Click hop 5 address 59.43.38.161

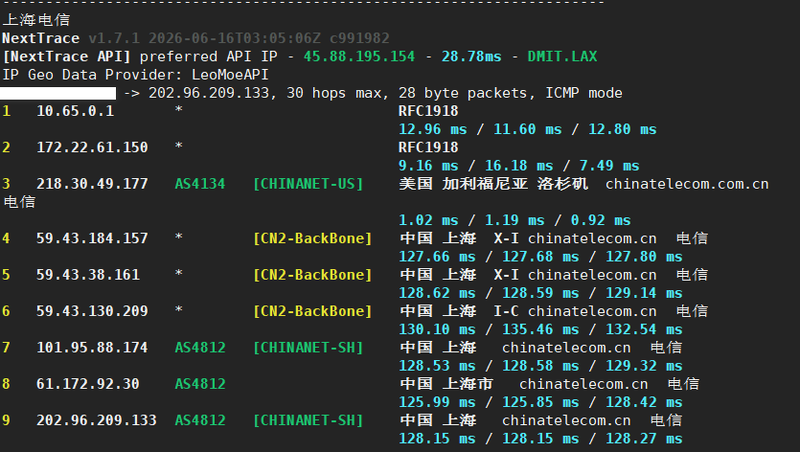88,274
